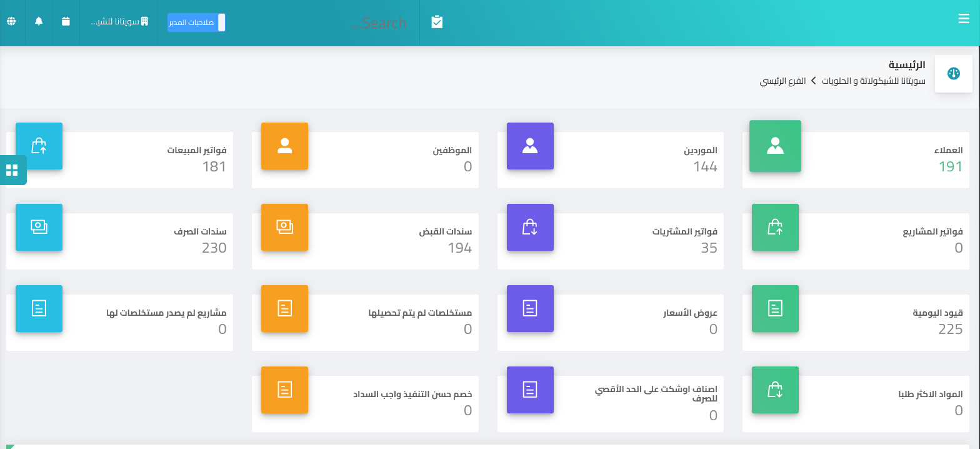The width and height of the screenshot is (980, 449).
Task: Click the green المواد الاكثر طلبا icon
Action: tap(775, 390)
